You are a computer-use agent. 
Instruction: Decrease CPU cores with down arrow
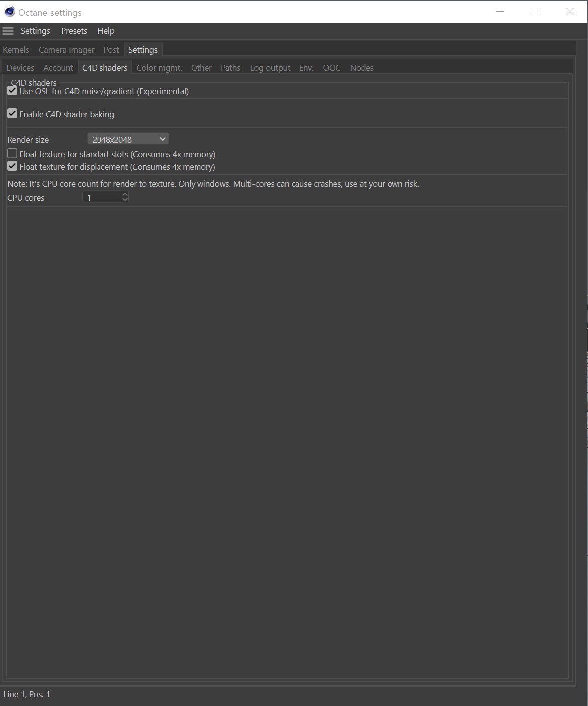125,200
